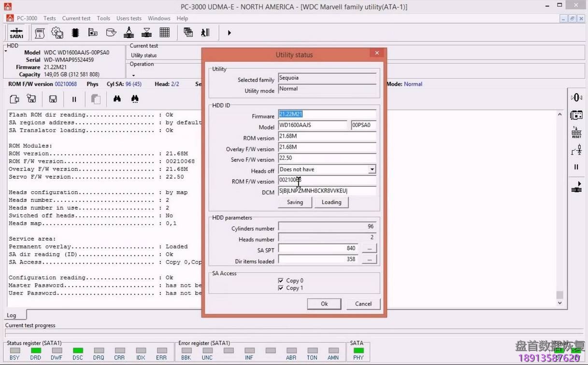588x365 pixels.
Task: Select the SATA1 port icon
Action: click(16, 32)
